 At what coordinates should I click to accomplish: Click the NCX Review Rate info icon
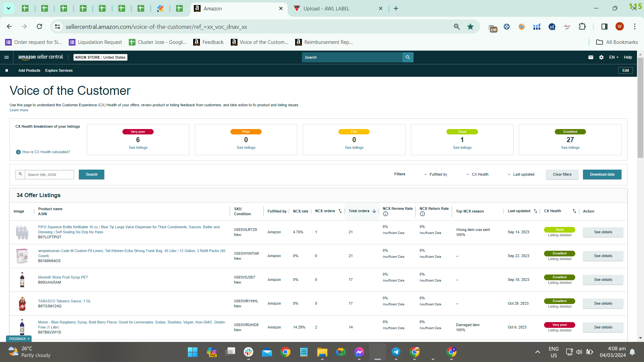[385, 214]
